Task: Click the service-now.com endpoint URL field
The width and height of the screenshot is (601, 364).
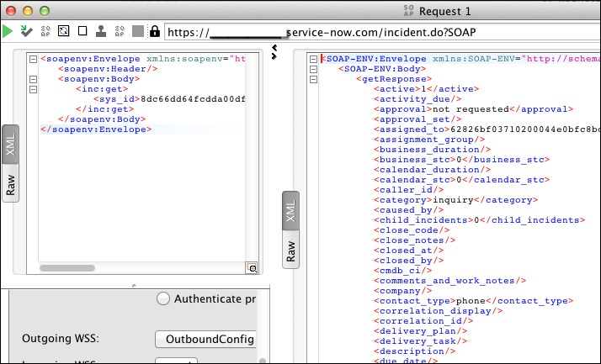Action: click(382, 32)
